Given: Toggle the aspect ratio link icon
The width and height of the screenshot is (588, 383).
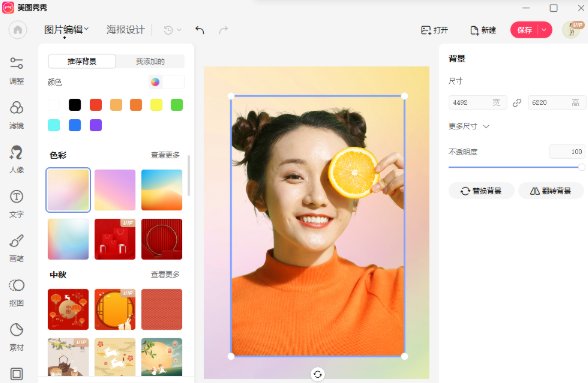Looking at the screenshot, I should [x=517, y=102].
